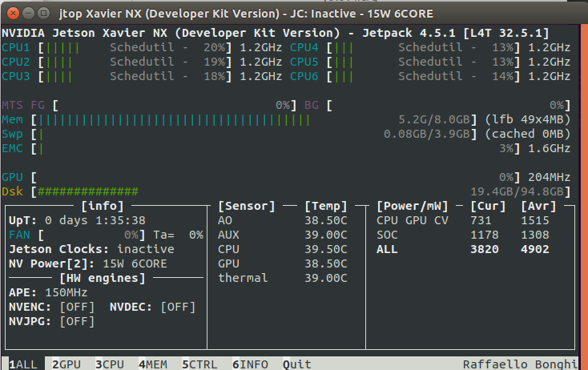The image size is (588, 370).
Task: Click the 19.4GB/94.8GB disk value
Action: coord(518,191)
